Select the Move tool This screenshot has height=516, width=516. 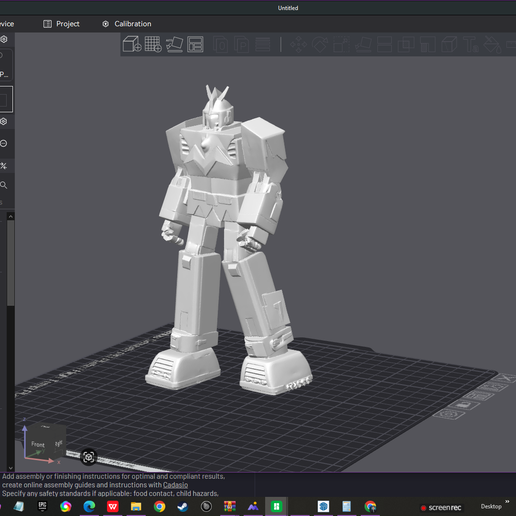[x=298, y=44]
